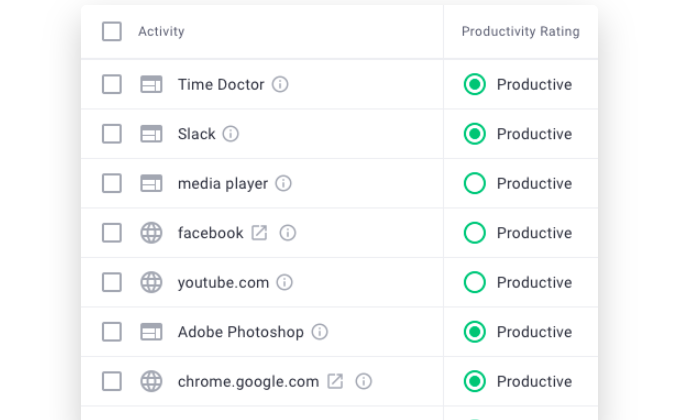The height and width of the screenshot is (420, 700).
Task: Click youtube.com info icon
Action: point(284,283)
